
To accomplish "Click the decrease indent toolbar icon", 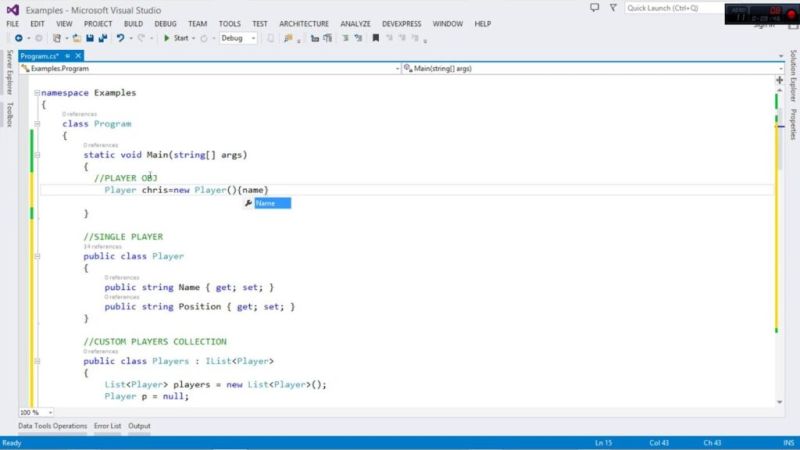I will [x=315, y=38].
